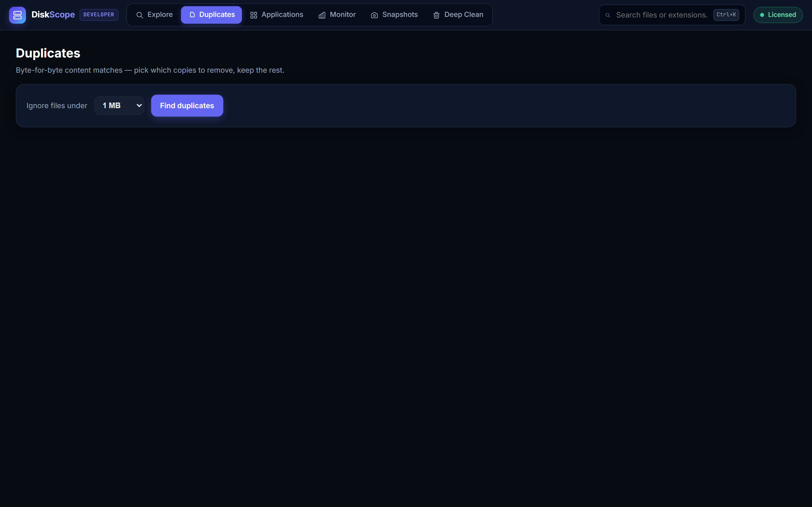Click the DEVELOPER edition badge
This screenshot has width=812, height=507.
(99, 15)
